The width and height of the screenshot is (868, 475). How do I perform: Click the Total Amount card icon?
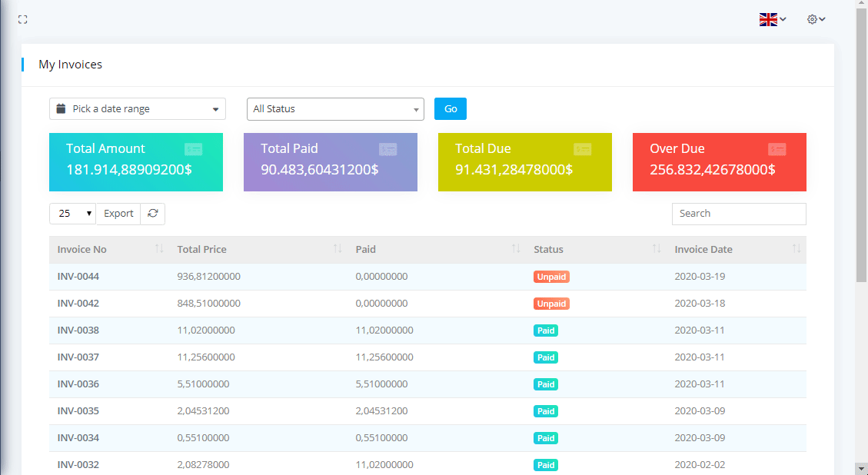pyautogui.click(x=194, y=149)
